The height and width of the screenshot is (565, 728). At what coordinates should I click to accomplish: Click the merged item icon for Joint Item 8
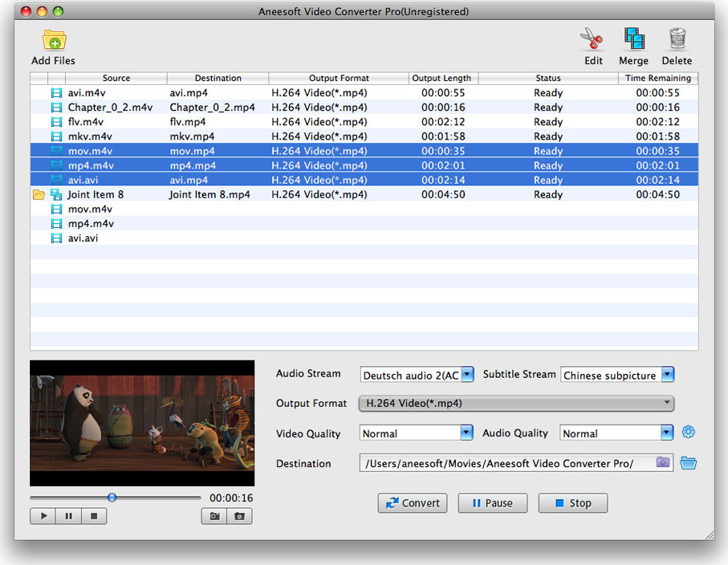56,194
